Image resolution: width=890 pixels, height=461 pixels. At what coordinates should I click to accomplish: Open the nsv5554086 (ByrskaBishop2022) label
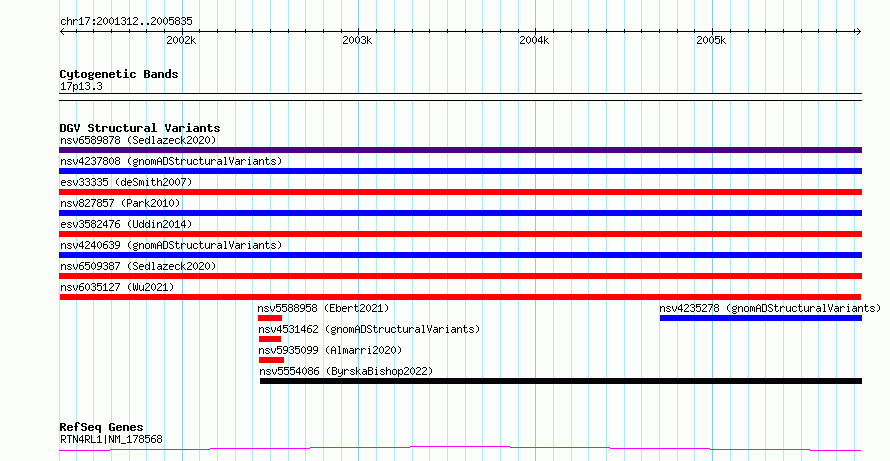(x=346, y=371)
